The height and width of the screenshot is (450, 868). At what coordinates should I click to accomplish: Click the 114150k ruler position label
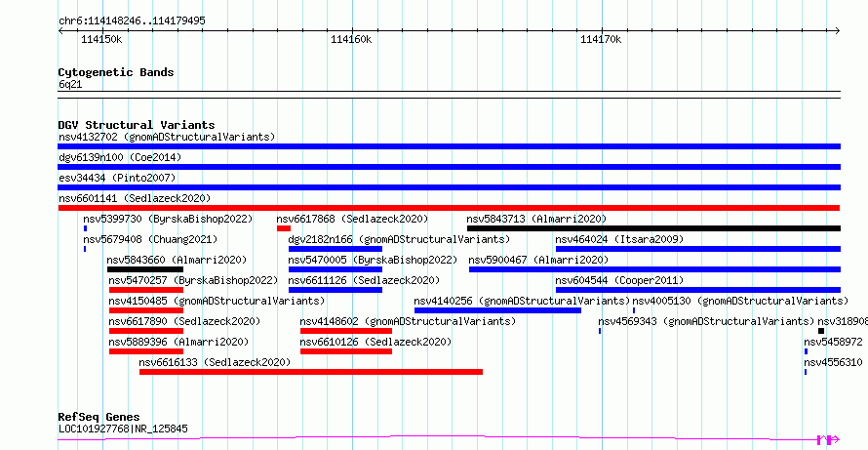101,39
